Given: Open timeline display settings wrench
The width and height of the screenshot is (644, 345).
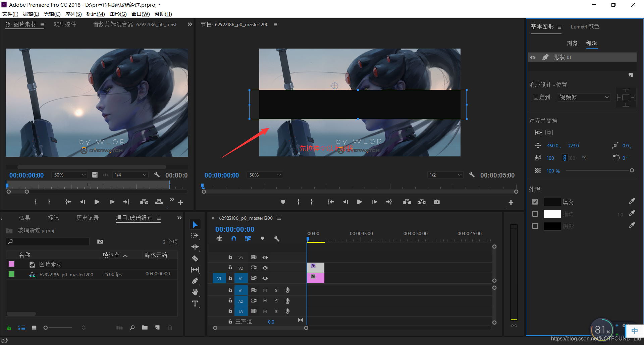Looking at the screenshot, I should point(276,238).
